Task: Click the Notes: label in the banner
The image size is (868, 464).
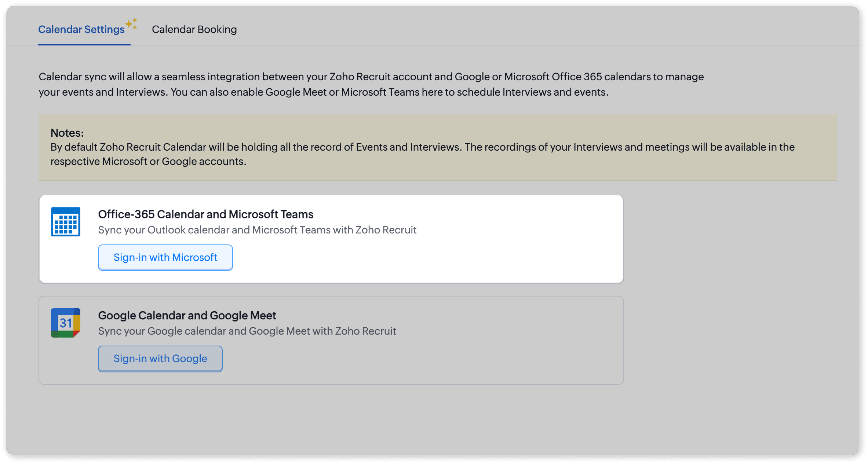Action: 67,133
